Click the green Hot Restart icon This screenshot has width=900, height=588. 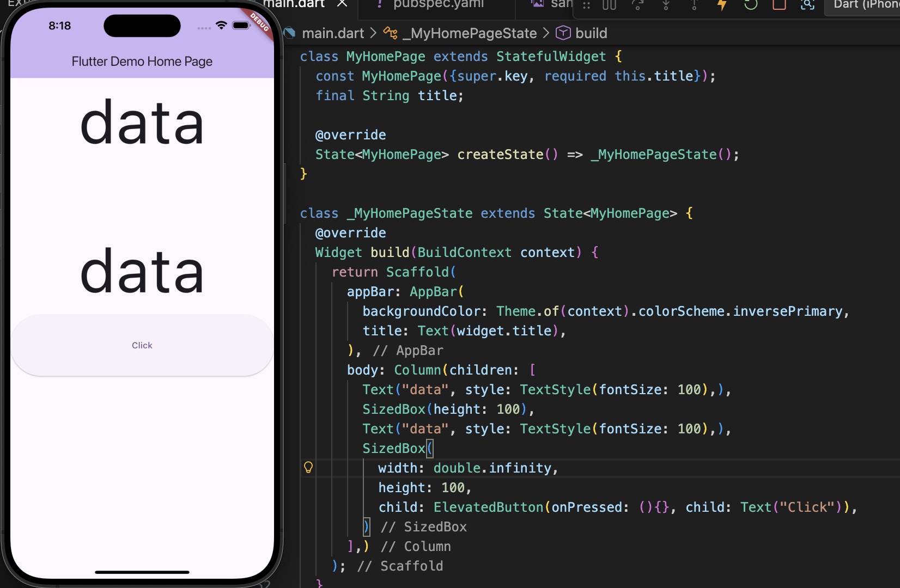click(x=751, y=4)
